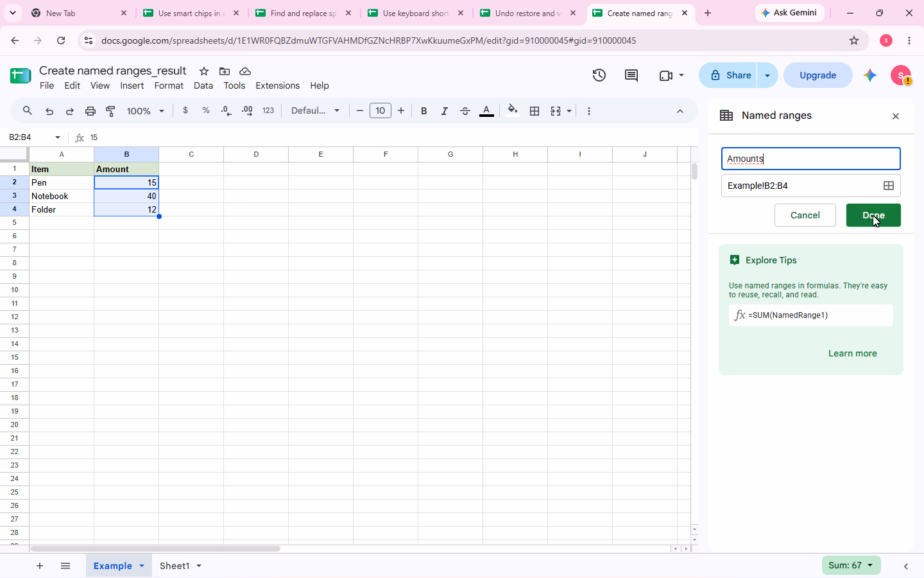
Task: Click the select data range grid icon
Action: tap(889, 186)
